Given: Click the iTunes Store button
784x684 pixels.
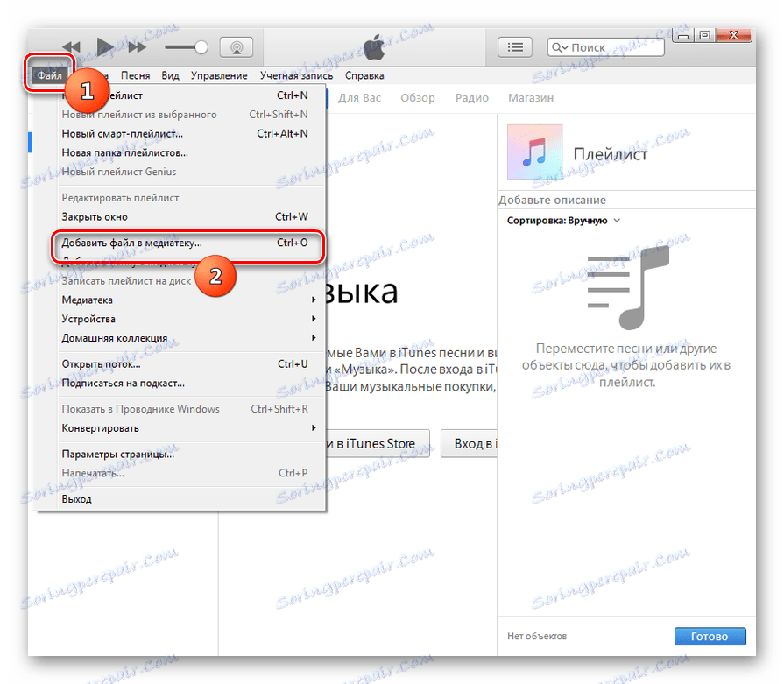Looking at the screenshot, I should [378, 443].
